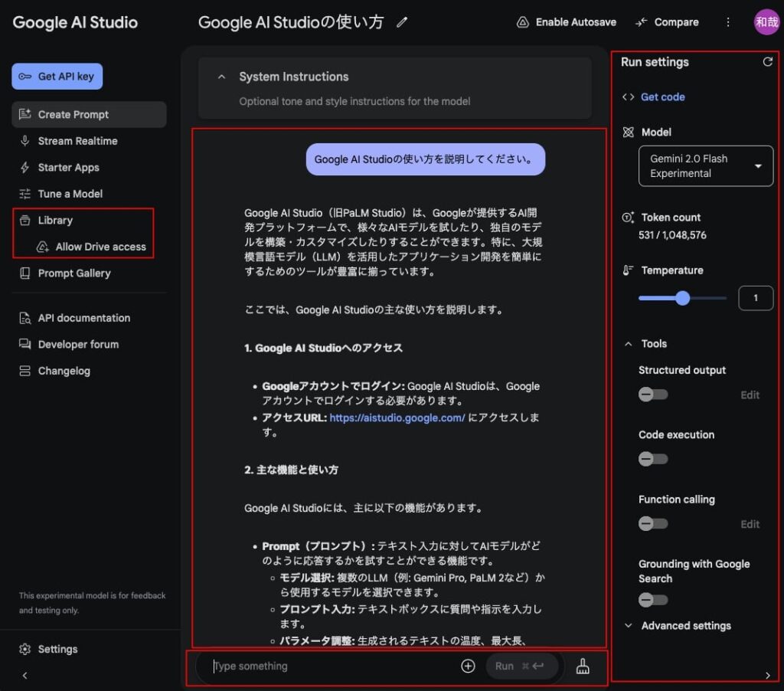784x691 pixels.
Task: Enable the Code execution toggle
Action: click(652, 460)
